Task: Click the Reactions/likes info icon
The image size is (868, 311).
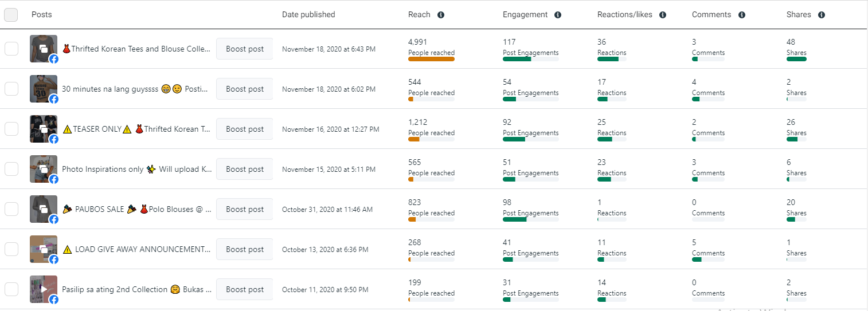Action: coord(663,15)
